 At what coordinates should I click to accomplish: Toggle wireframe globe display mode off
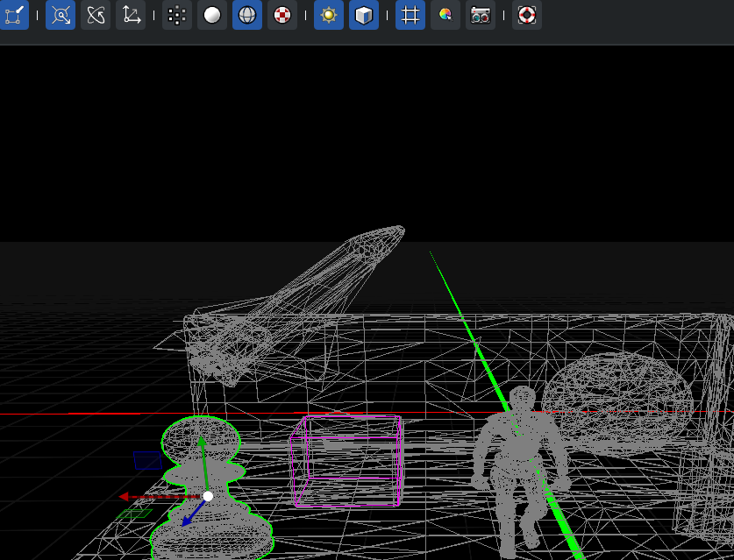click(247, 15)
